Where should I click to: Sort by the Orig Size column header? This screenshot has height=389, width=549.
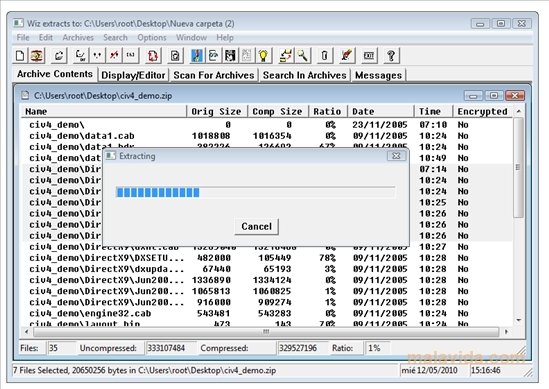217,111
